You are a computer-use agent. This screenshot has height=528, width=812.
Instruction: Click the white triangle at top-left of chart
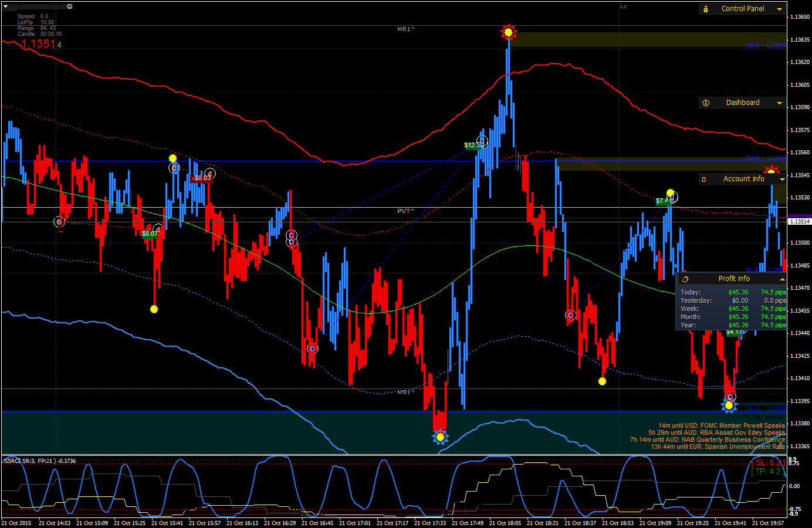pyautogui.click(x=6, y=6)
